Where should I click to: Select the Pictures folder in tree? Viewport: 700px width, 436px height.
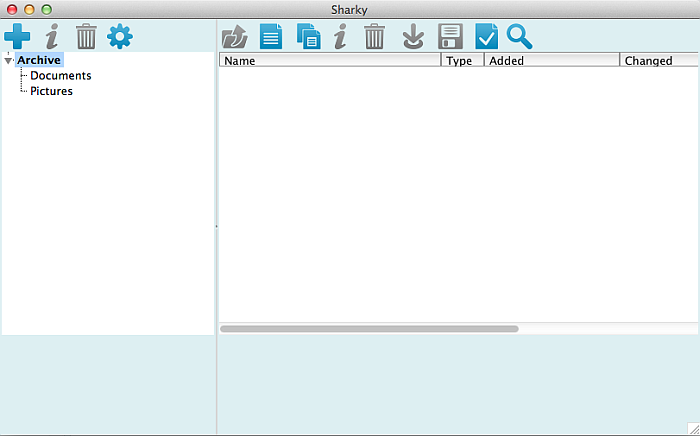click(x=51, y=92)
